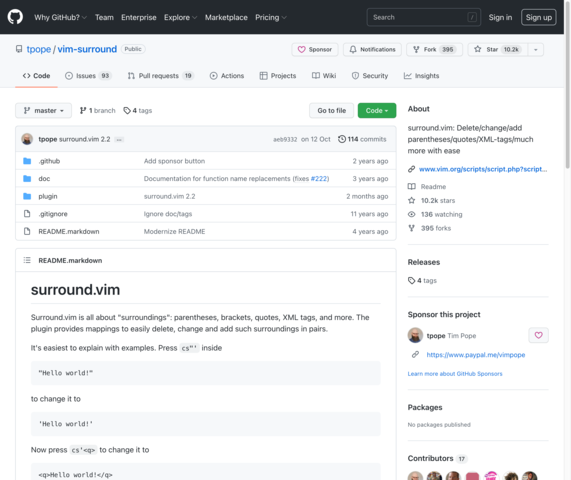The width and height of the screenshot is (571, 480).
Task: Star the vim-surround repository
Action: pos(498,50)
